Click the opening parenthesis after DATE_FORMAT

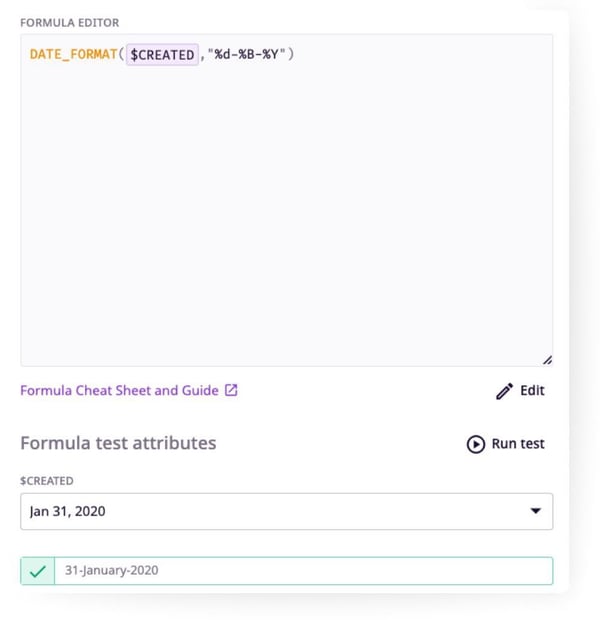(x=122, y=55)
